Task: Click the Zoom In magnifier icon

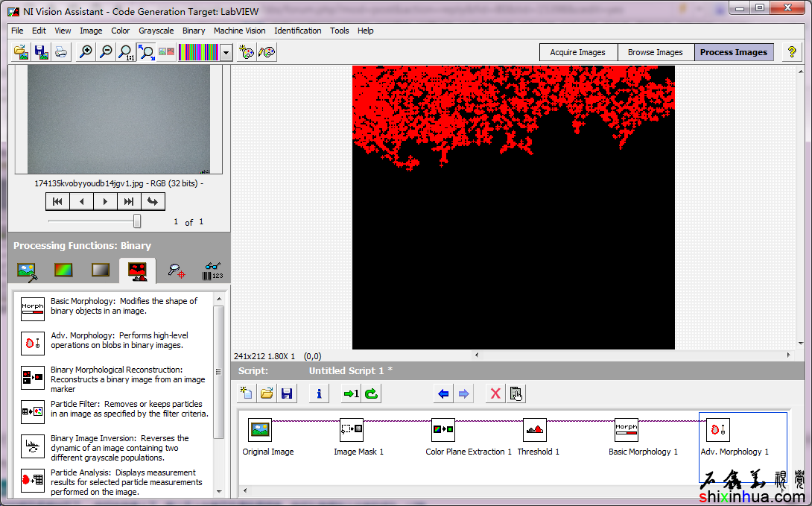Action: point(86,52)
